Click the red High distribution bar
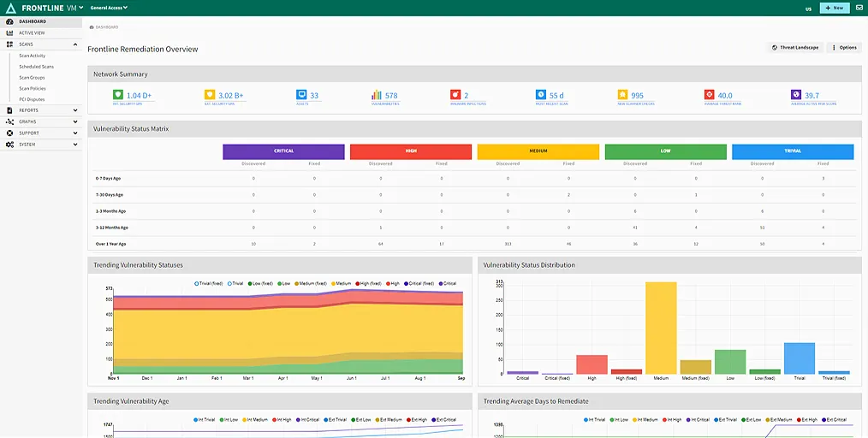868x438 pixels. click(x=592, y=364)
